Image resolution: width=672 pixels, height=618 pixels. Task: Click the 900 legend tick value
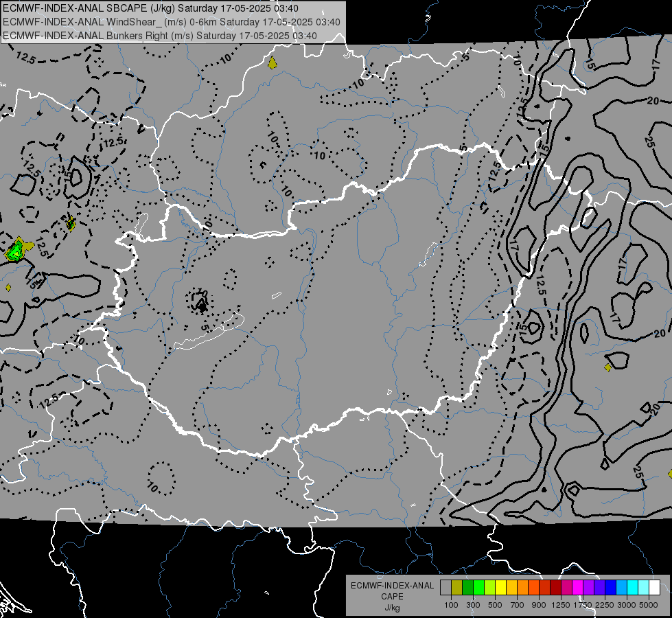pos(539,605)
